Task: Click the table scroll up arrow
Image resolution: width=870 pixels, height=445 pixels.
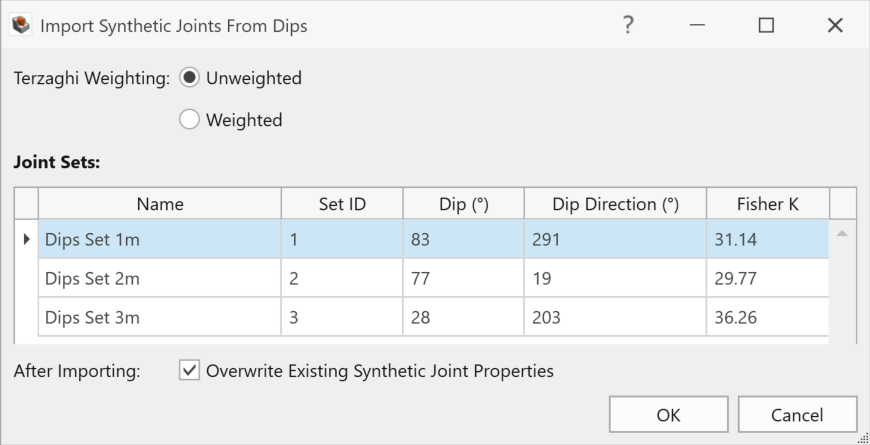Action: point(842,234)
